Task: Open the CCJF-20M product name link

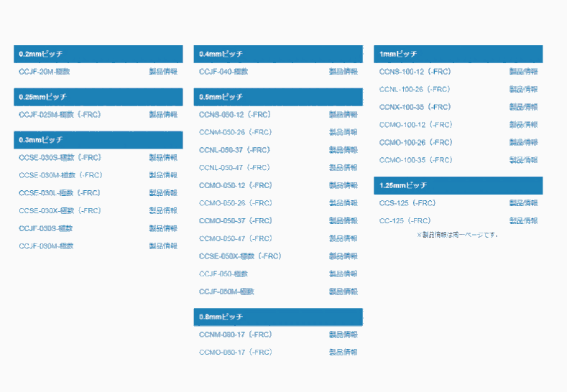Action: click(44, 72)
